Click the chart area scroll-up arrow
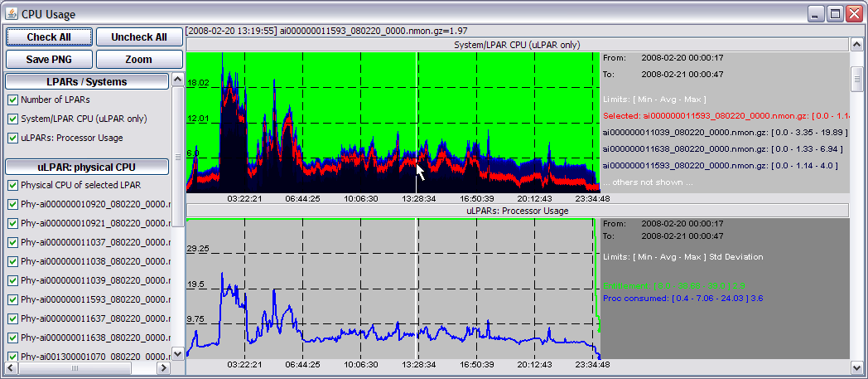Screen dimensions: 868x379 (x=857, y=43)
